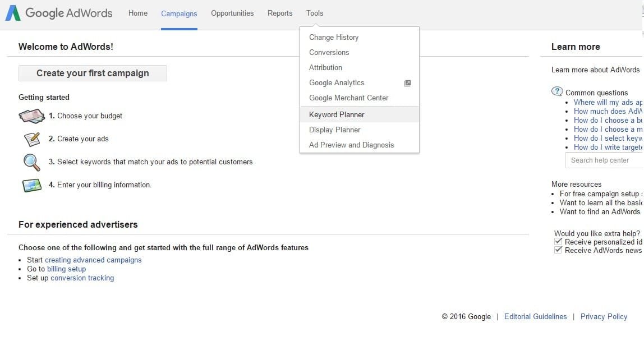Go to the Reports tab
The height and width of the screenshot is (341, 644).
(280, 13)
